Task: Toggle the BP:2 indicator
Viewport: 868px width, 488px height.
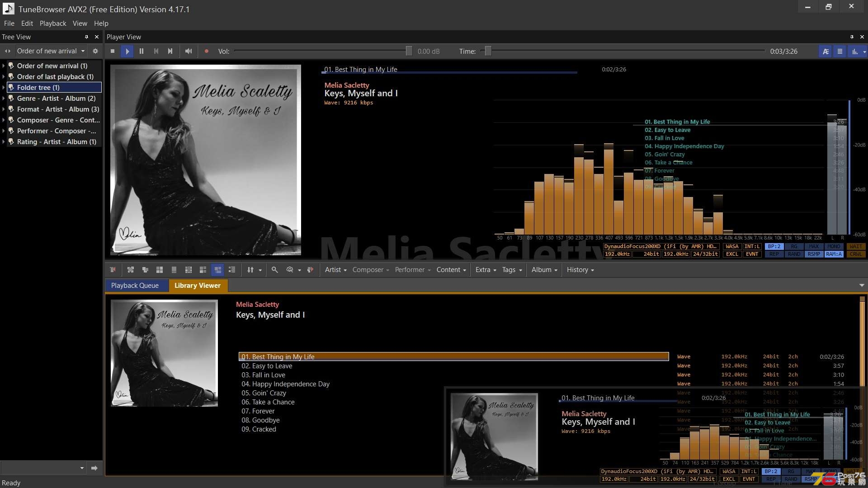Action: click(774, 247)
